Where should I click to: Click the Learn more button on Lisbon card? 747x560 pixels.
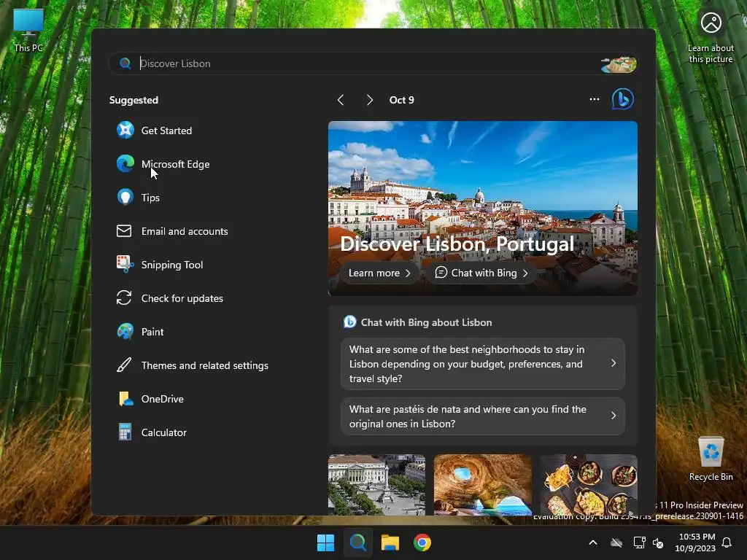coord(379,273)
